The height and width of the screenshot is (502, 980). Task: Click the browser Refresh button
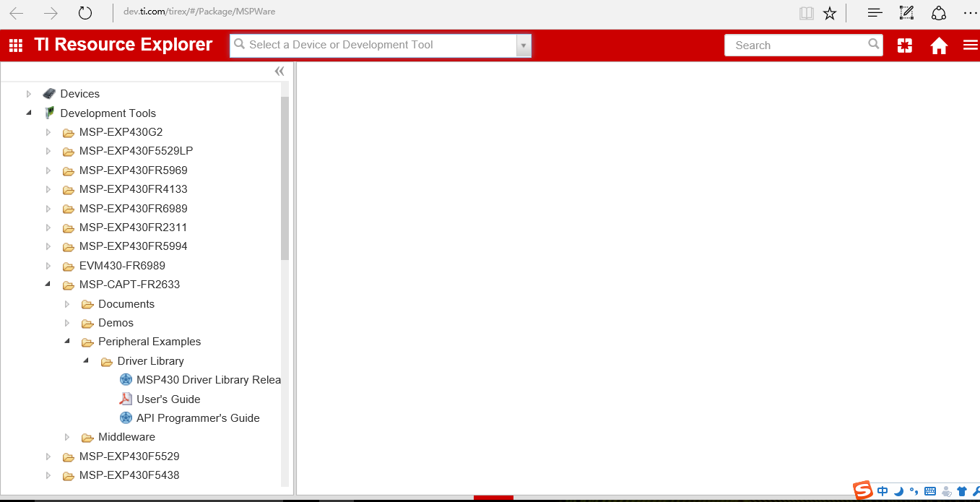(85, 13)
